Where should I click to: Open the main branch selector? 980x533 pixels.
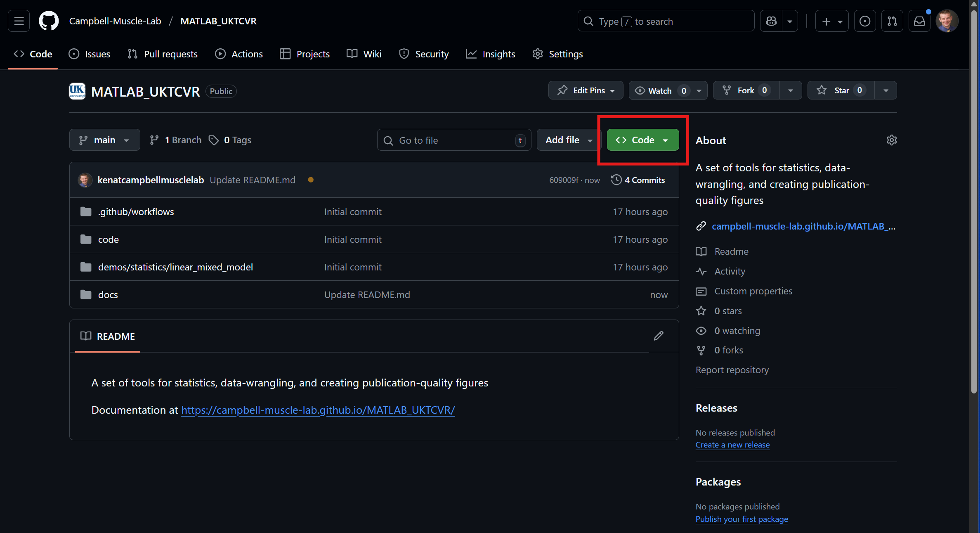coord(104,140)
